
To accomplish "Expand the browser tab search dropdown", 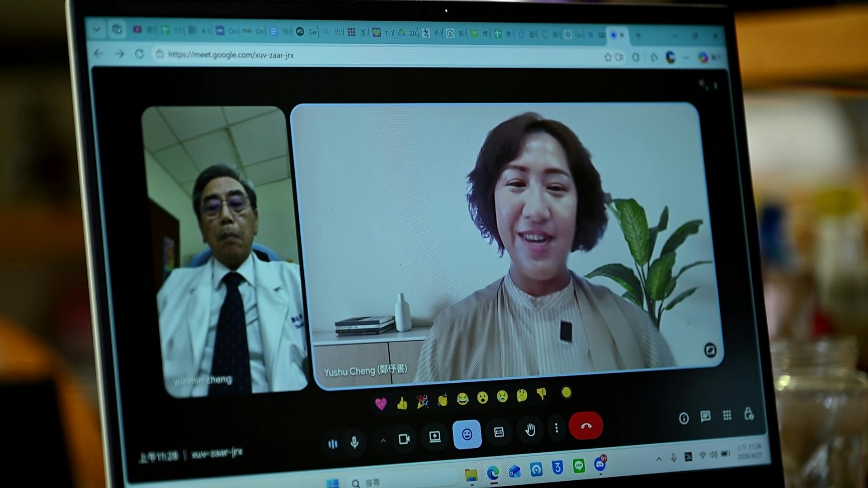I will [x=96, y=29].
